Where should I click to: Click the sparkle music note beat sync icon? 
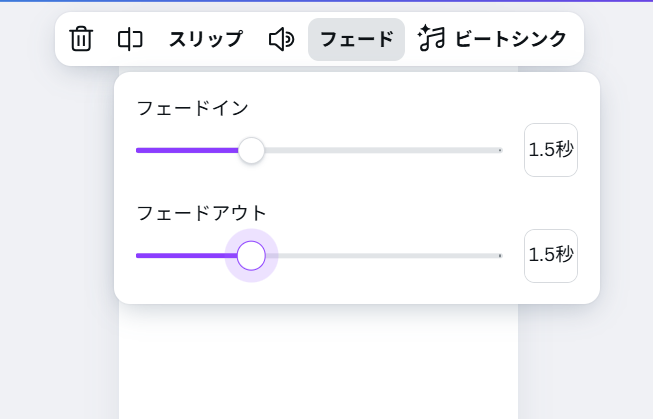point(431,38)
